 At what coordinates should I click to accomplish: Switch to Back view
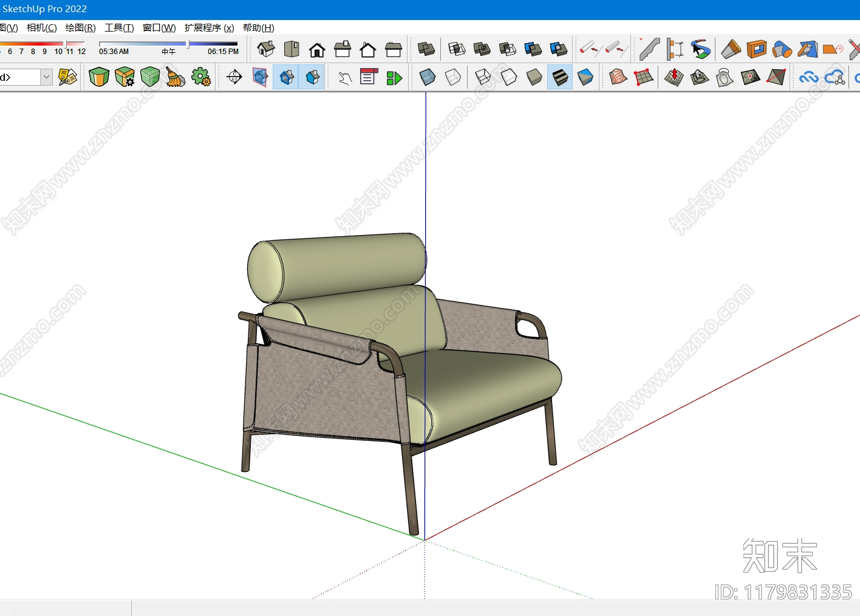[x=368, y=49]
